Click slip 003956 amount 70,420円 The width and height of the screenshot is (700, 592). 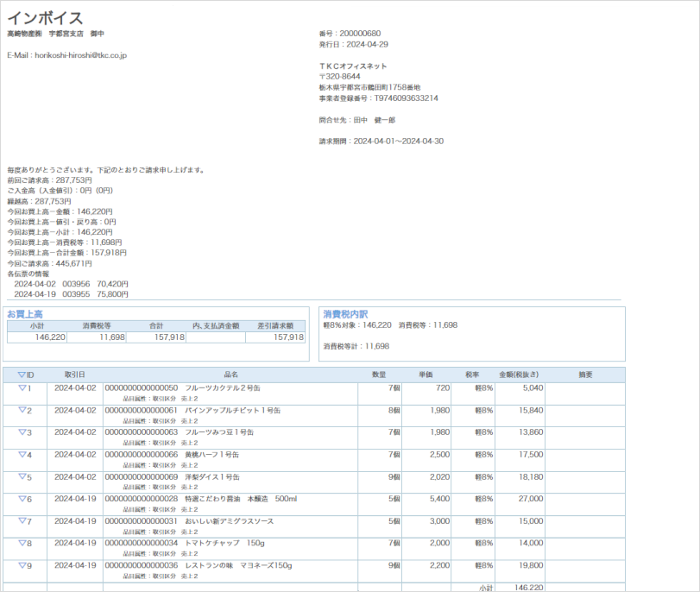click(x=112, y=284)
